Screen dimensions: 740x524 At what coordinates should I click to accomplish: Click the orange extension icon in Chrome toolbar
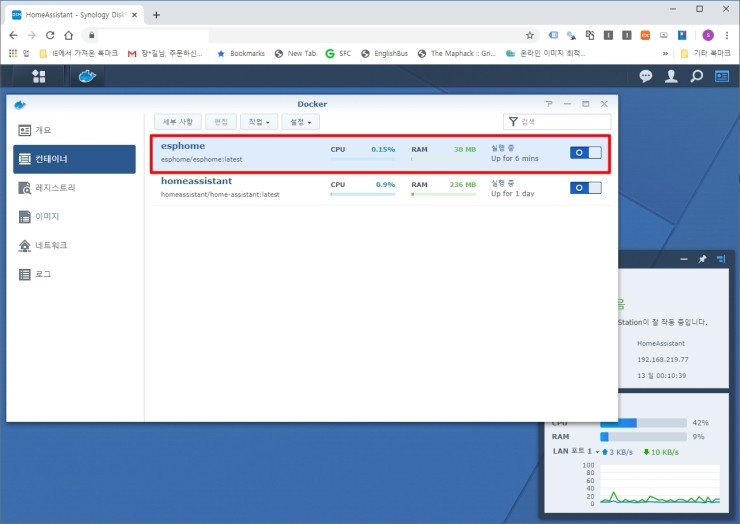click(645, 35)
